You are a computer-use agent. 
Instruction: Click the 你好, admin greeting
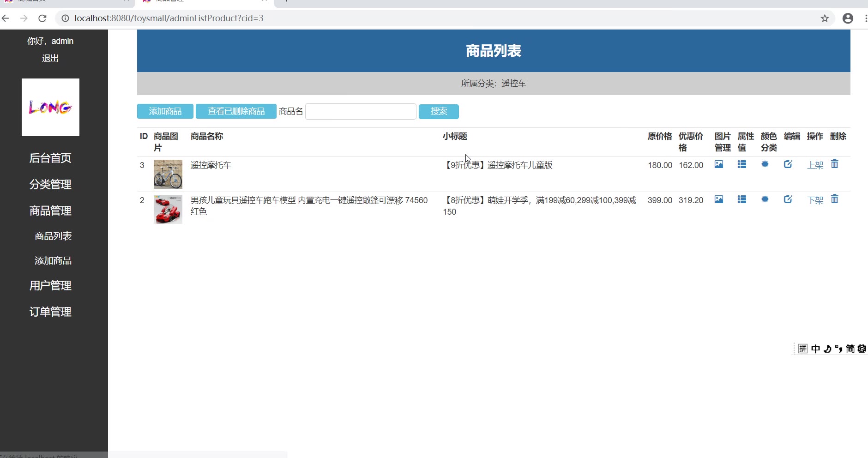pos(50,41)
